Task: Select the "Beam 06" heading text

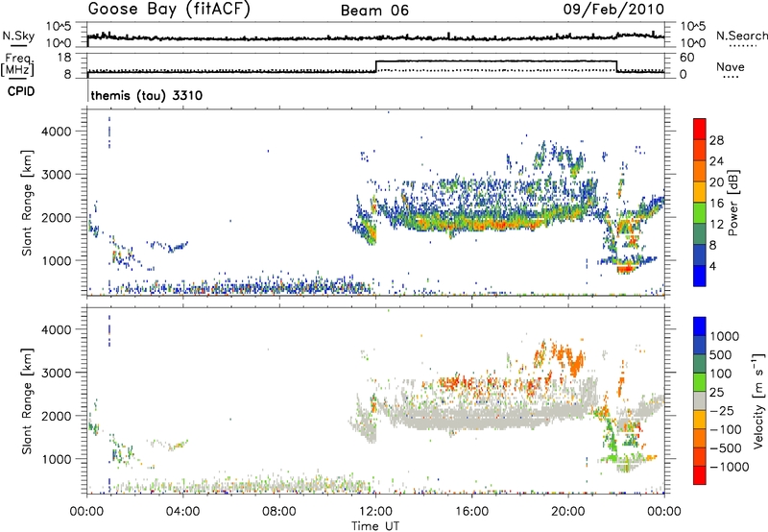Action: coord(374,11)
